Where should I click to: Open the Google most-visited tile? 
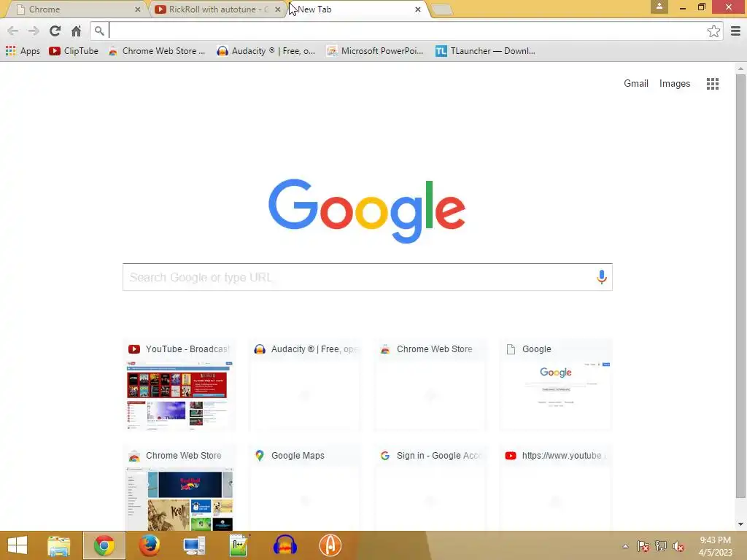[555, 385]
